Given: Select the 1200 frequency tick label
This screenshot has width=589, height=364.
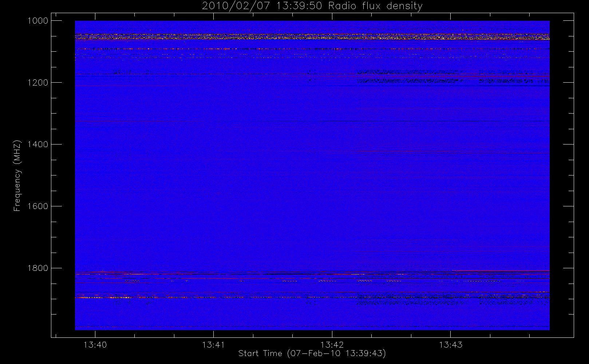Looking at the screenshot, I should point(38,83).
